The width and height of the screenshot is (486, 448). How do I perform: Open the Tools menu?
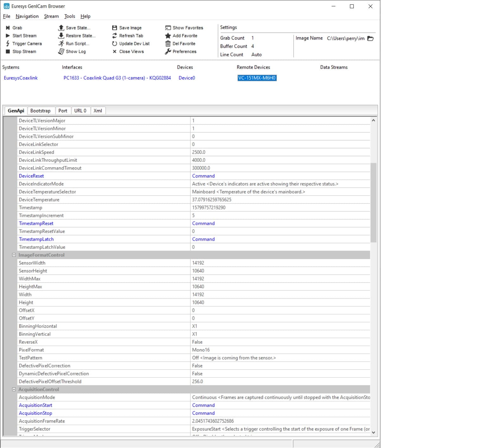(x=70, y=16)
